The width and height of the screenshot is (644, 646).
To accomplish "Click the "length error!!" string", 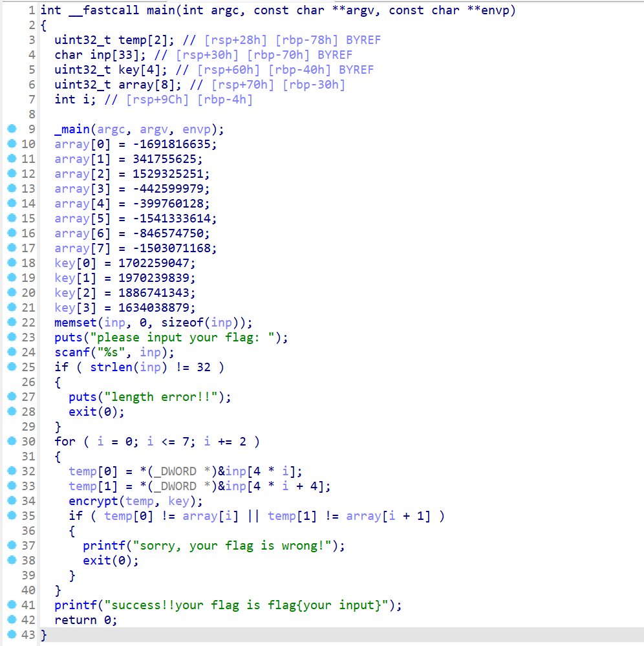I will (x=161, y=397).
